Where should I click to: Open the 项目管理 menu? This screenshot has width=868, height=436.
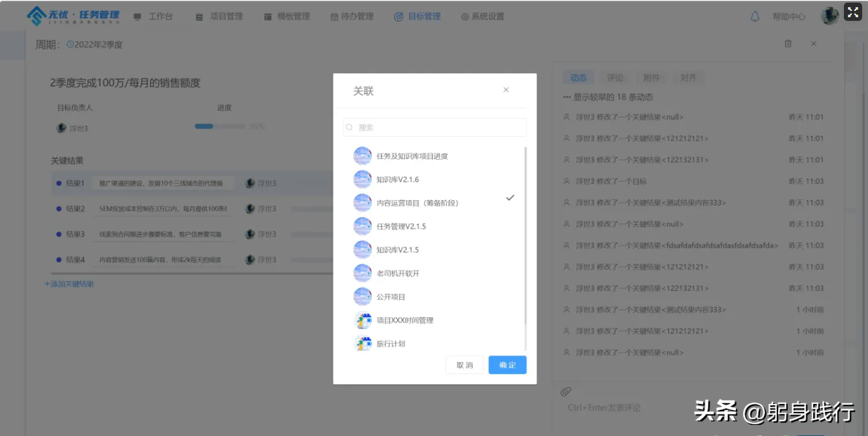pyautogui.click(x=219, y=17)
